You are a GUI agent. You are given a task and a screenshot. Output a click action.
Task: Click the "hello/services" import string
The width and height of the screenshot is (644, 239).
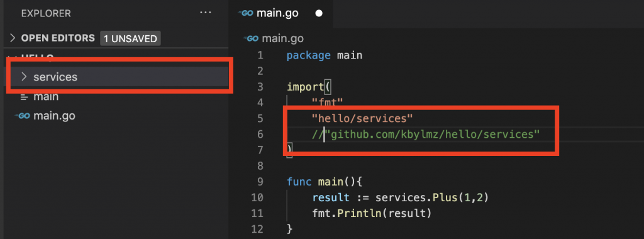point(362,118)
